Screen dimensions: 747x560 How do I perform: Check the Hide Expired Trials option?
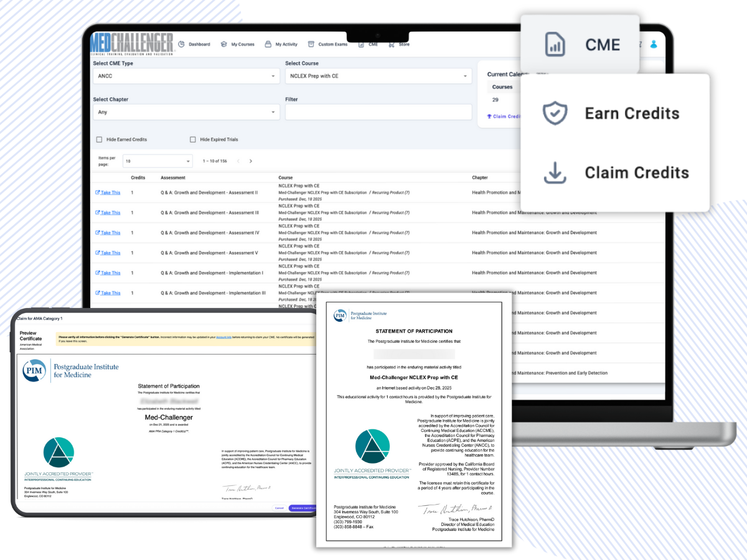(193, 139)
